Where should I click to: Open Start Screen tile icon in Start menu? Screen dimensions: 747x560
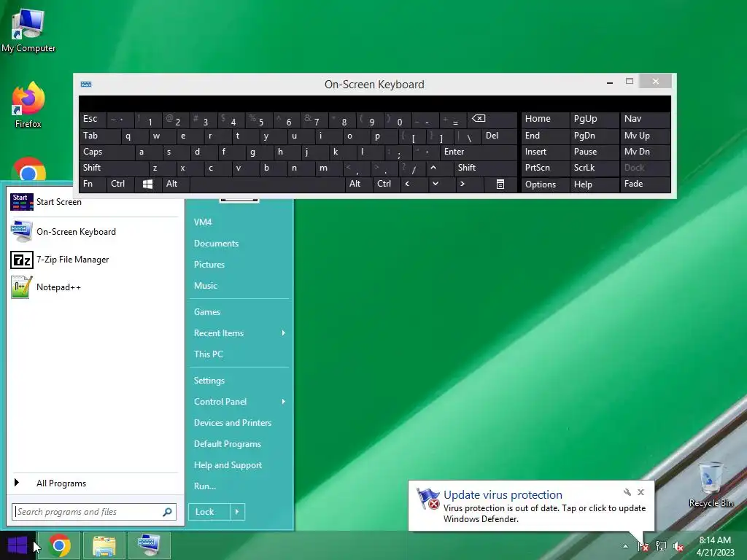(x=21, y=202)
